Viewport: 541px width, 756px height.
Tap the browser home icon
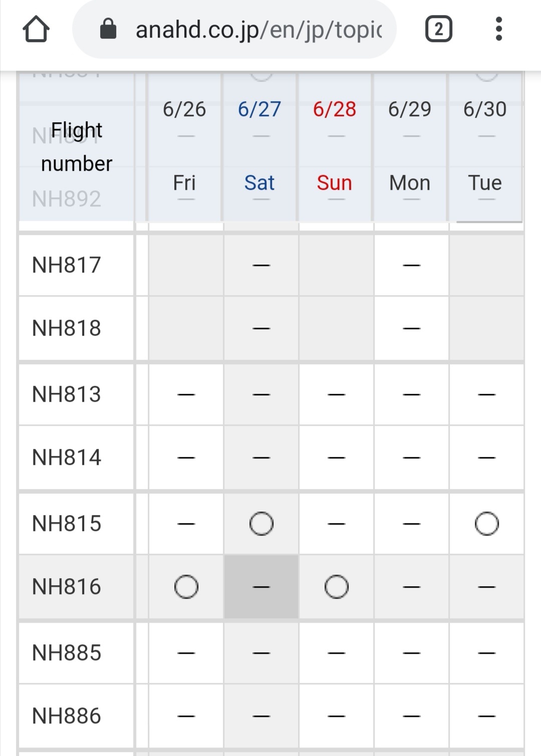tap(36, 30)
